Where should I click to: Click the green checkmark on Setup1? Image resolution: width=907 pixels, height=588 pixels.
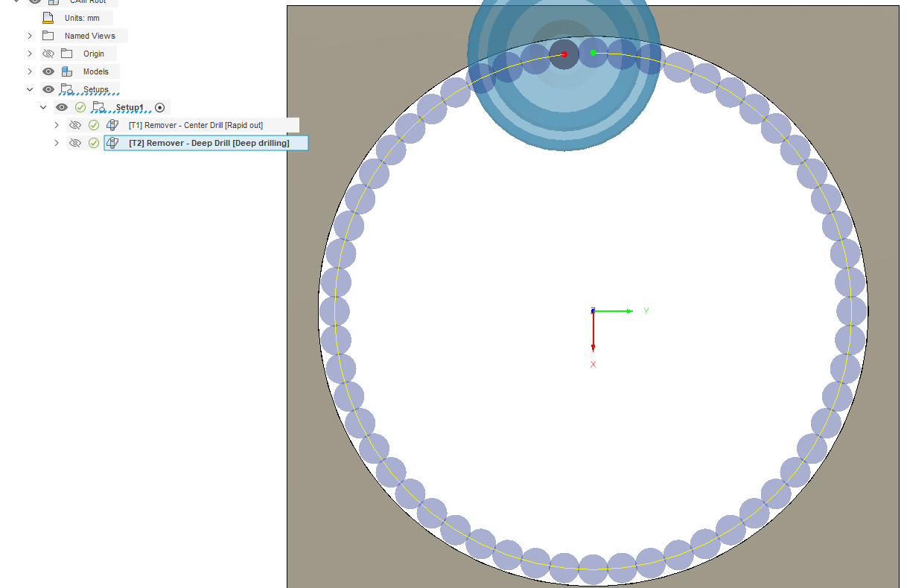point(80,107)
